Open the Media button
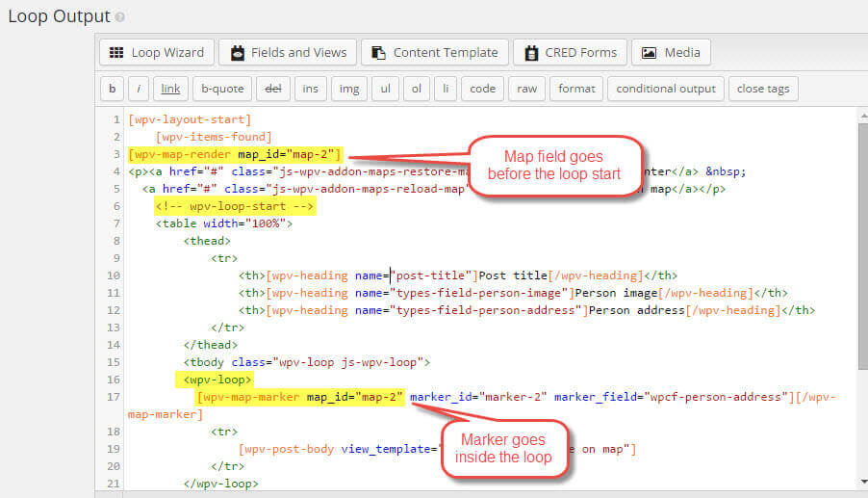 [671, 53]
